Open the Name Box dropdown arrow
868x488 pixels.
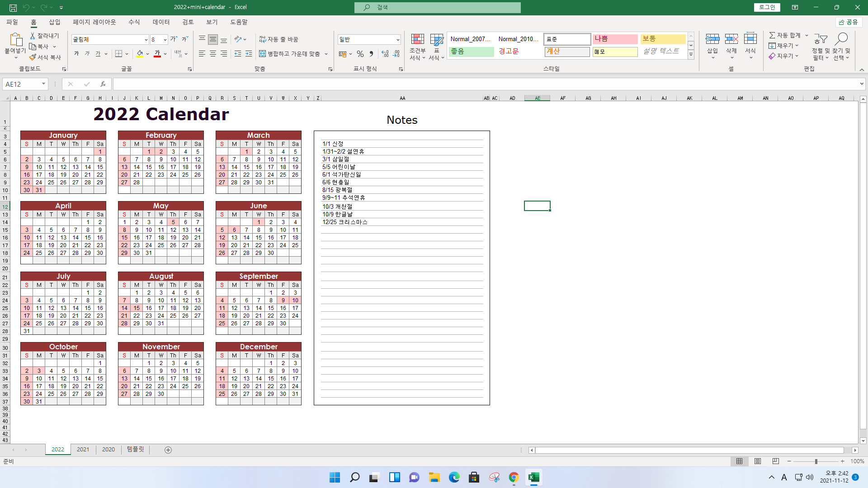click(x=43, y=84)
